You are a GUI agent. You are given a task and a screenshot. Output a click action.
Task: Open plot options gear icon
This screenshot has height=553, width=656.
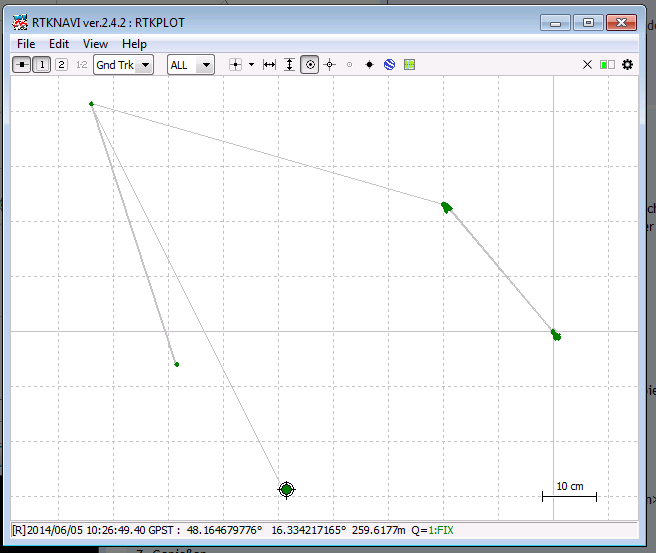628,65
